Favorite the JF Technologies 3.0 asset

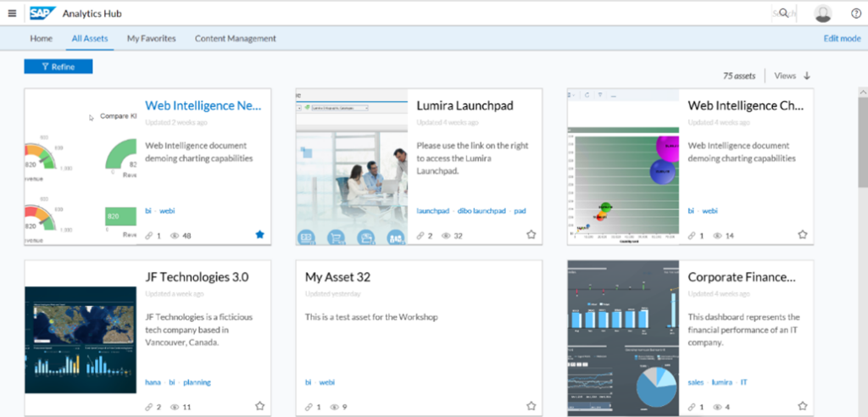(259, 406)
